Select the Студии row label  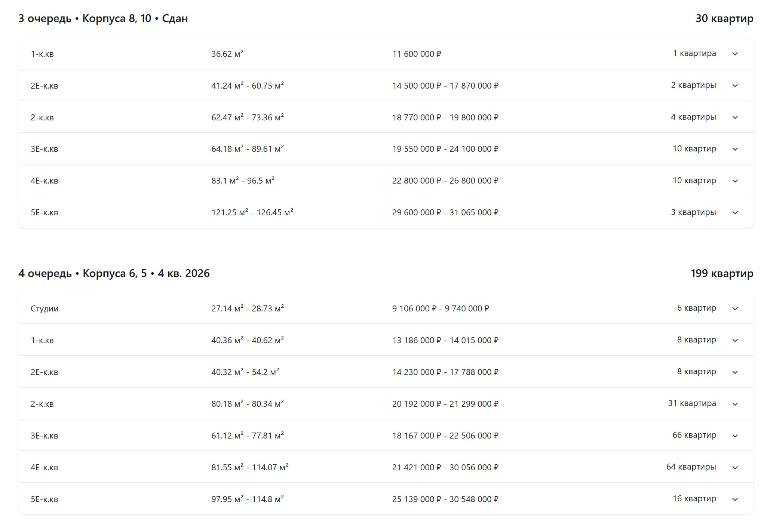[x=45, y=309]
